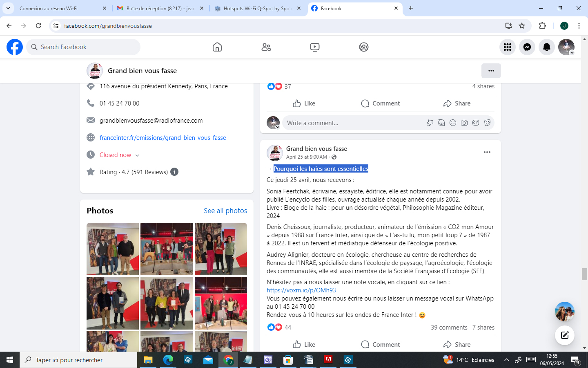Click the page vertical scrollbar thumb
The width and height of the screenshot is (588, 368).
[x=584, y=274]
